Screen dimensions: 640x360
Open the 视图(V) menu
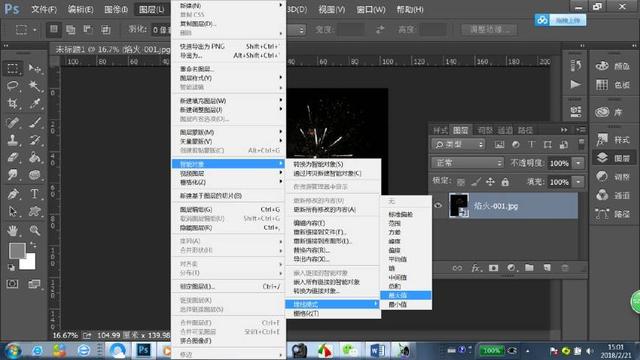coord(331,9)
